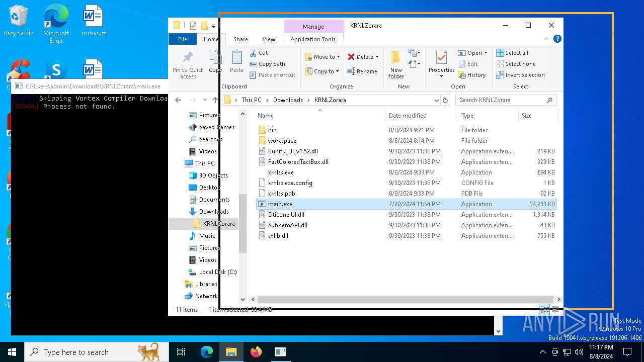This screenshot has width=644, height=362.
Task: Open the Copy to dropdown
Action: (323, 71)
